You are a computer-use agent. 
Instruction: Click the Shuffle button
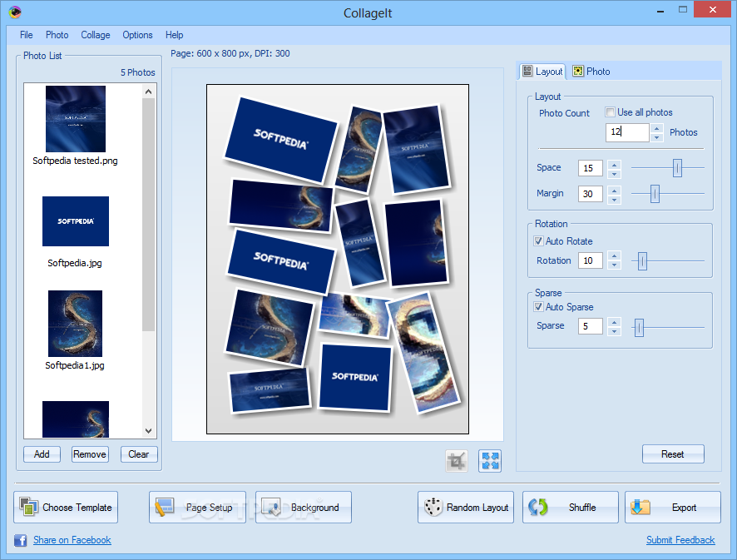click(571, 508)
